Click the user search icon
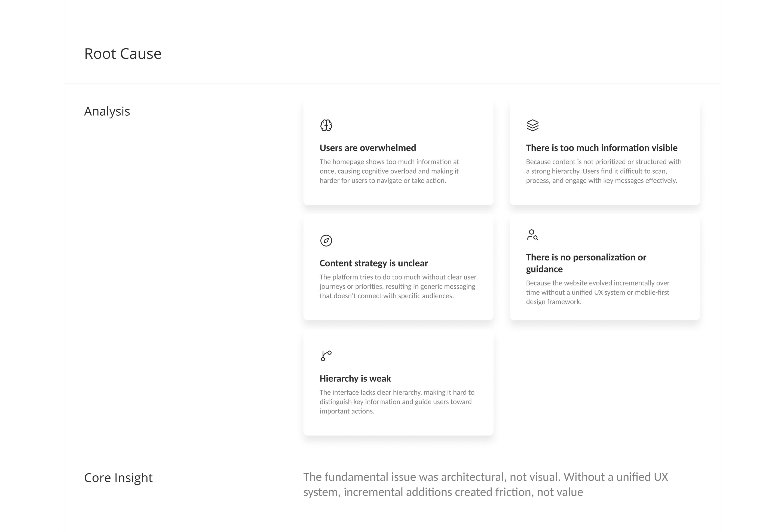This screenshot has height=532, width=784. pyautogui.click(x=532, y=235)
